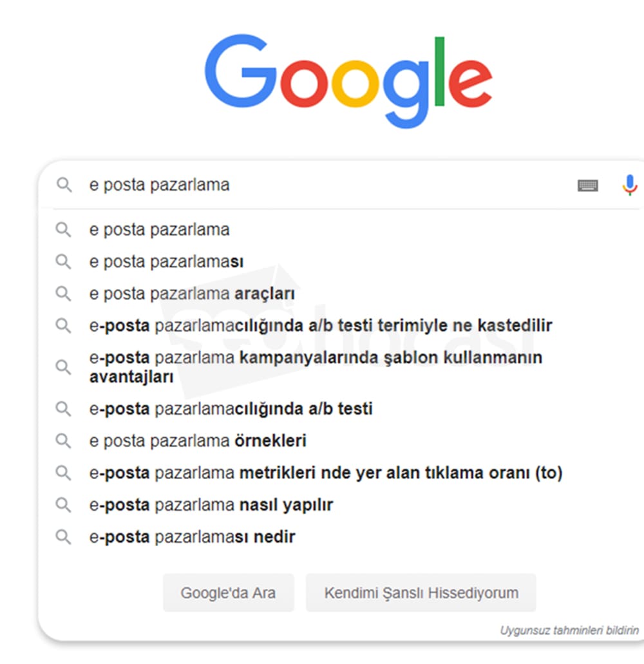
Task: Click the voice search microphone icon
Action: pyautogui.click(x=629, y=185)
